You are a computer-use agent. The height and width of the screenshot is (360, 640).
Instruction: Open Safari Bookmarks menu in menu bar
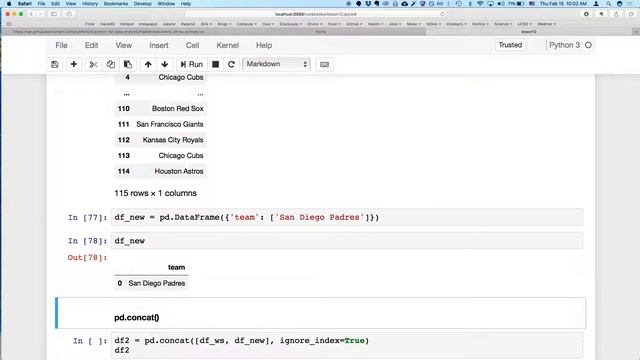[x=116, y=4]
